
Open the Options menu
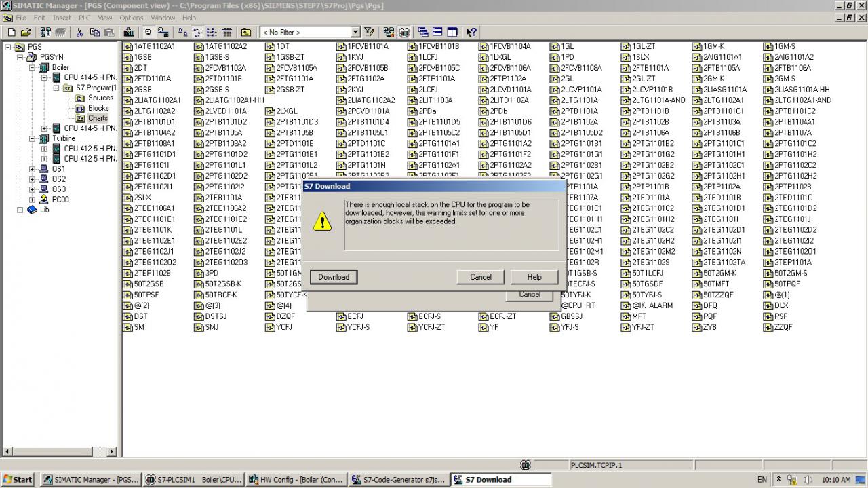[x=132, y=18]
